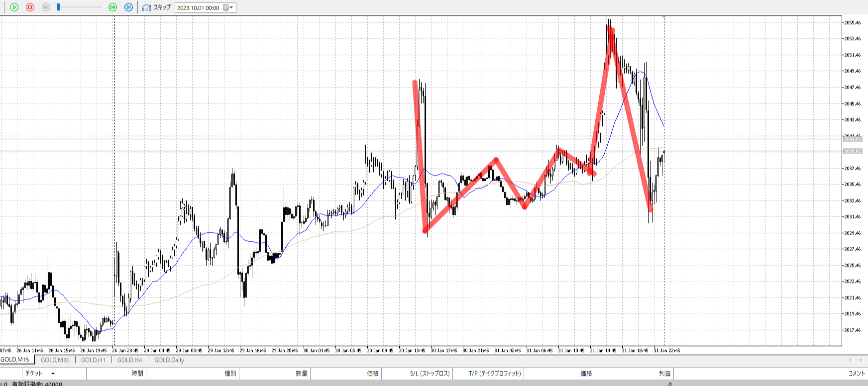Click the grayed-out rewind button
Screen dimensions: 868x386
click(x=46, y=7)
